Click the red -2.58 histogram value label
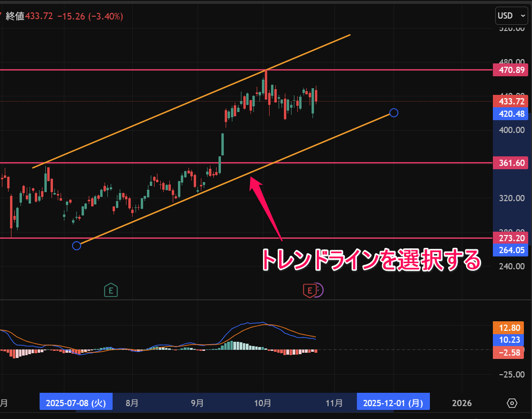 pyautogui.click(x=511, y=352)
